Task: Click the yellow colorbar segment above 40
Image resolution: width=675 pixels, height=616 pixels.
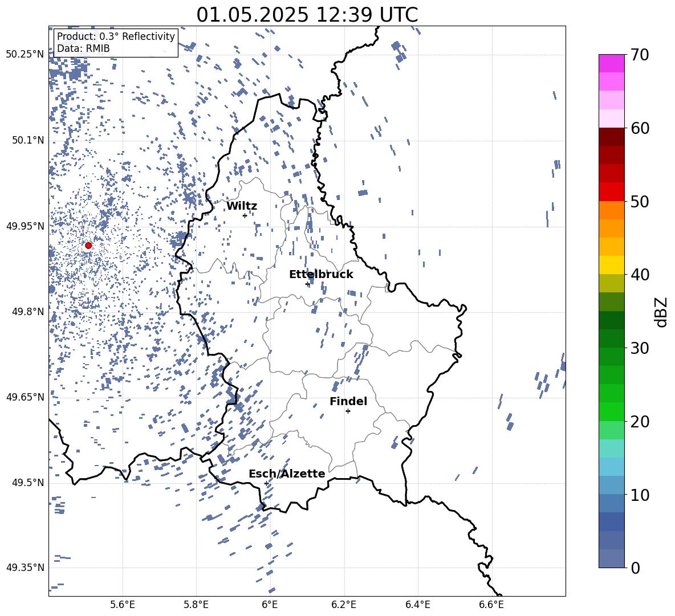Action: (x=611, y=266)
